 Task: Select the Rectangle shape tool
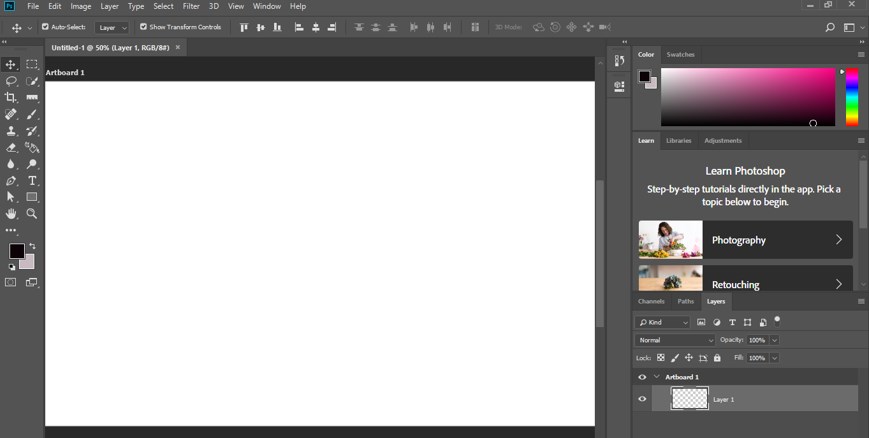point(32,197)
